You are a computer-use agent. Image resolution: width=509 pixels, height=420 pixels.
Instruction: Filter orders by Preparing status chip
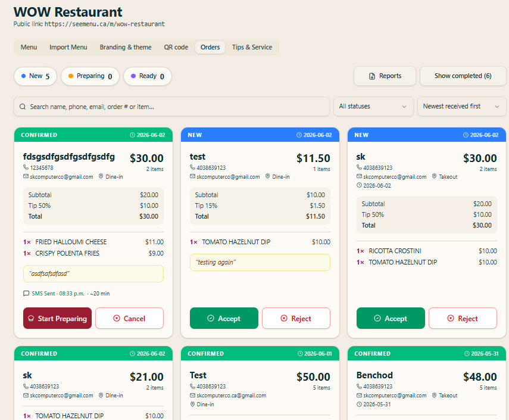click(x=90, y=76)
